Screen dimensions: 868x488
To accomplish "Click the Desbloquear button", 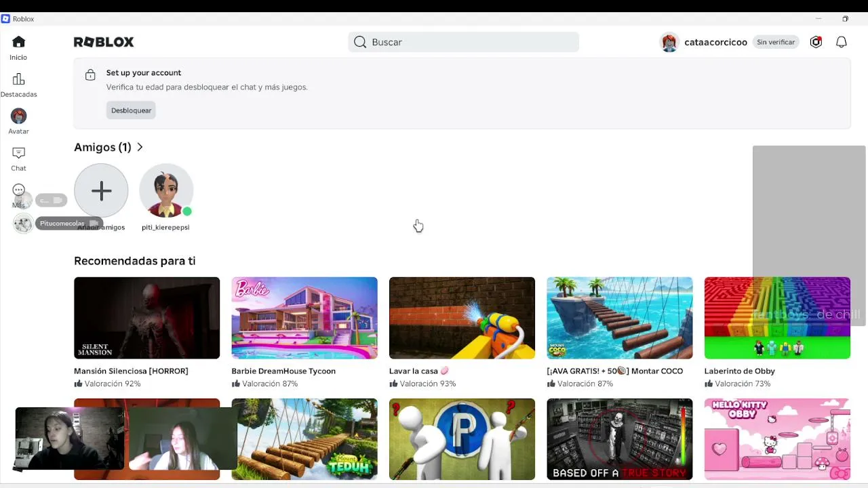I will 131,110.
